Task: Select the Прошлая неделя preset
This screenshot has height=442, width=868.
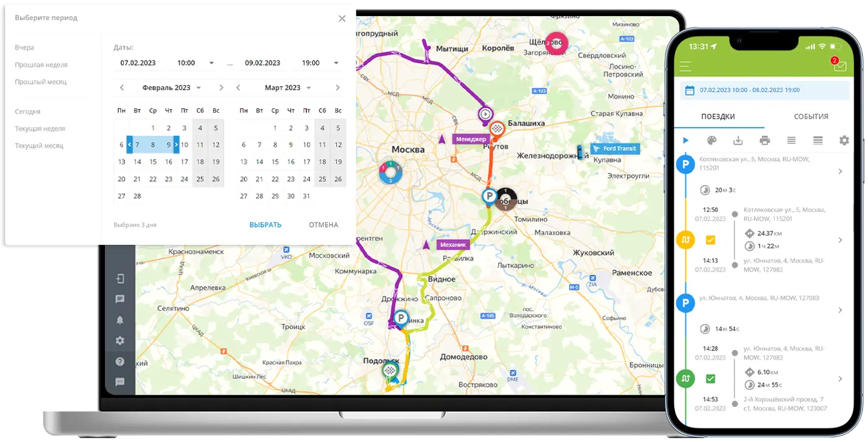Action: [41, 65]
